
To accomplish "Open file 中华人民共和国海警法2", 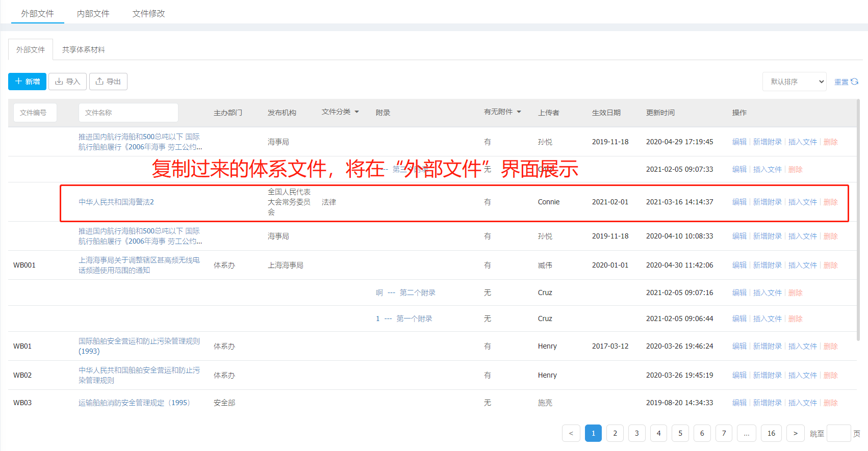I will [116, 202].
